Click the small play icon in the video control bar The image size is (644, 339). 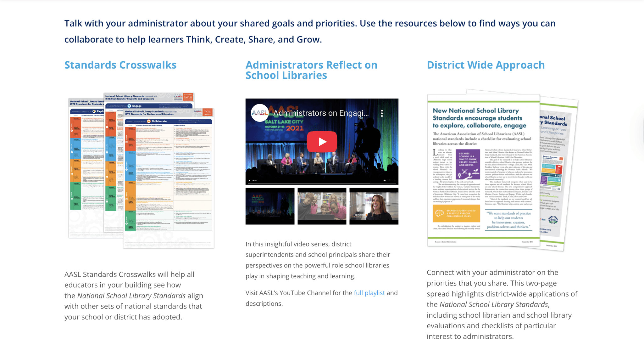click(x=249, y=180)
